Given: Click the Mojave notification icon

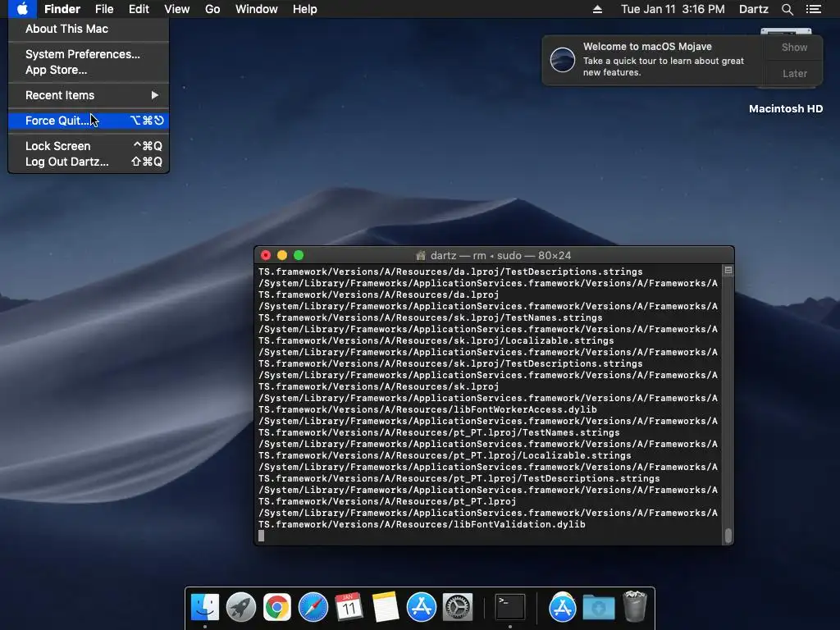Looking at the screenshot, I should [563, 59].
